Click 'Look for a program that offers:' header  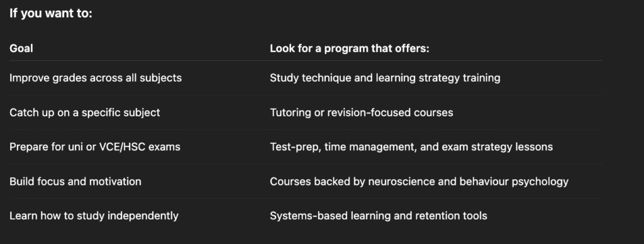[x=349, y=48]
